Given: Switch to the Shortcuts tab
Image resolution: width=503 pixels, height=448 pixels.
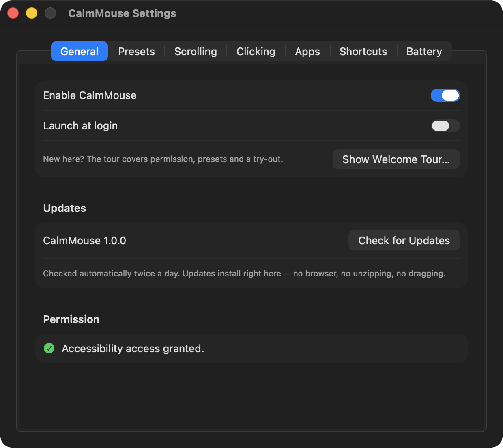Looking at the screenshot, I should tap(363, 52).
